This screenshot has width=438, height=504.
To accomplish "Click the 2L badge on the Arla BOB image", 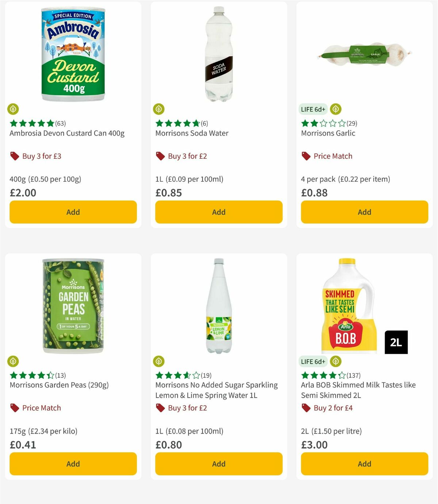I will click(397, 342).
